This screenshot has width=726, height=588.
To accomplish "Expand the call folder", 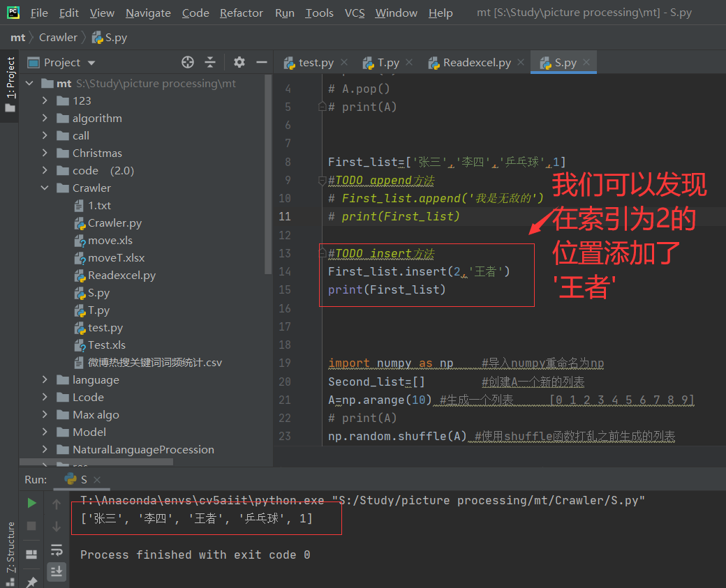I will pyautogui.click(x=45, y=135).
